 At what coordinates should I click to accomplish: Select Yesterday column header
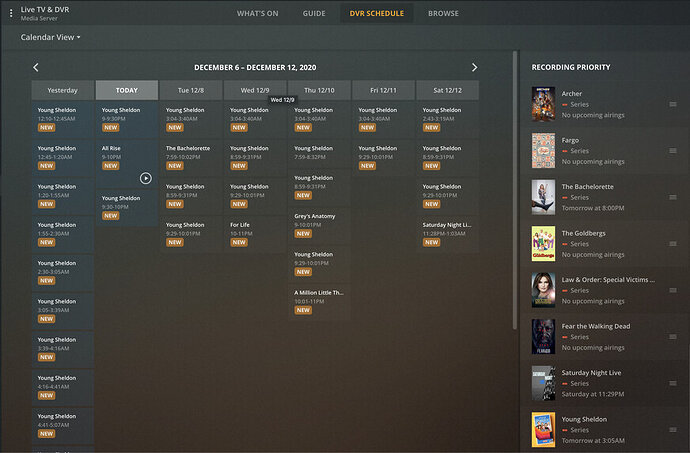pos(62,90)
